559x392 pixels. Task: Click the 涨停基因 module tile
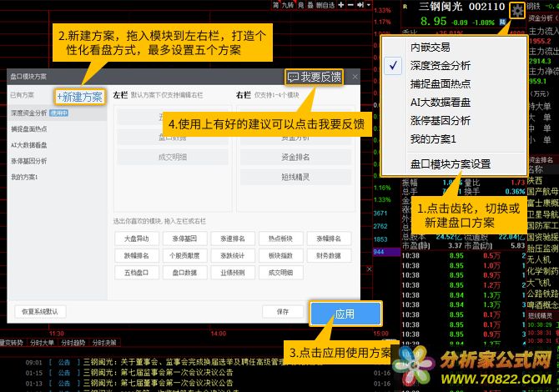[x=184, y=239]
